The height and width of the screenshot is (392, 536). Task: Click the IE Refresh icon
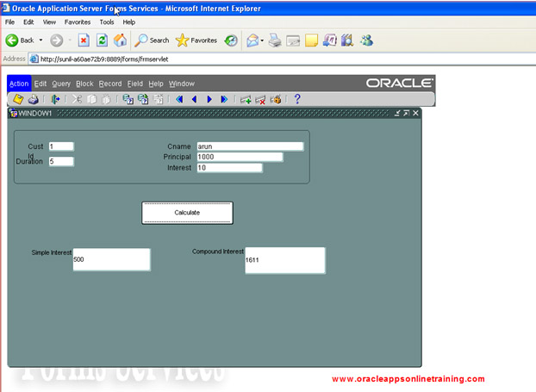coord(102,40)
